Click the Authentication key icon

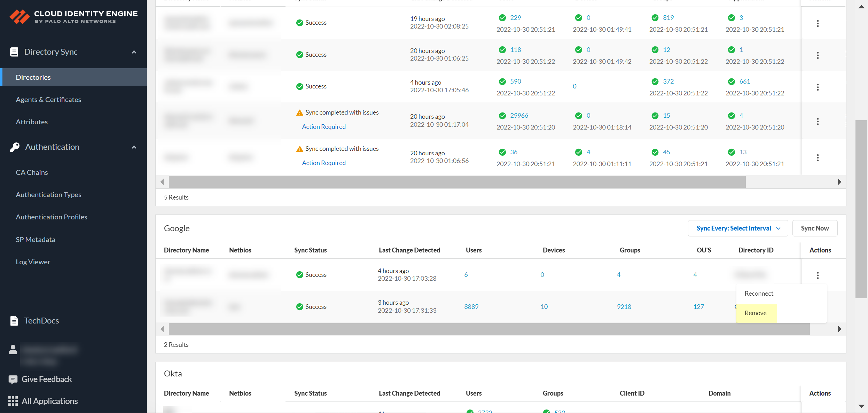(15, 147)
